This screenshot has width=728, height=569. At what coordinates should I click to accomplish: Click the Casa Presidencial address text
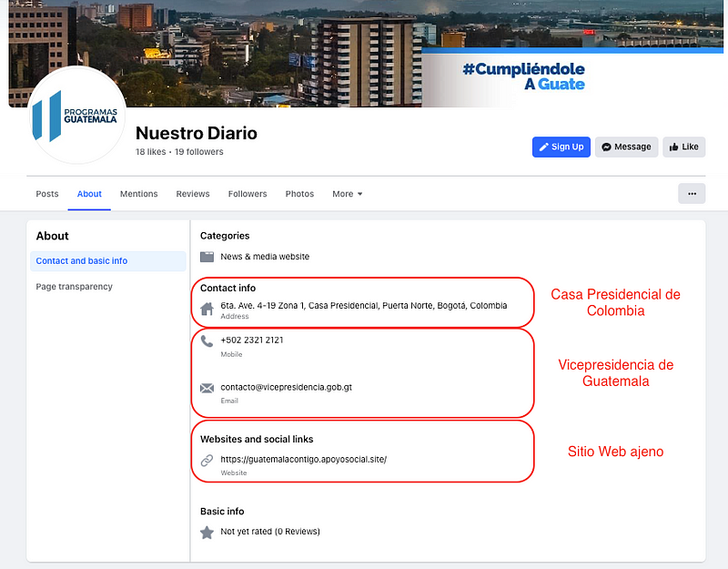coord(363,306)
